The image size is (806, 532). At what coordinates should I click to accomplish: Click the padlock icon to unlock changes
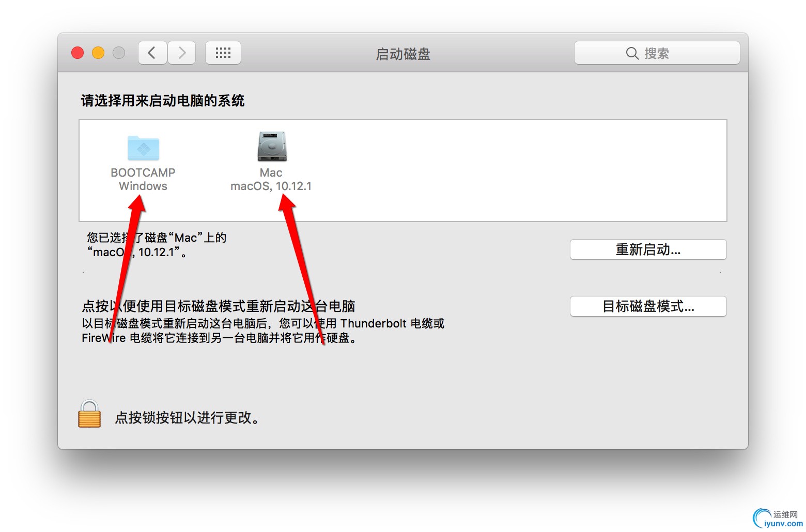click(89, 414)
